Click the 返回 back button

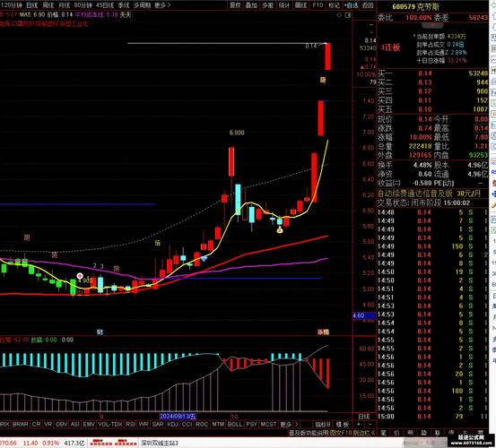[x=368, y=5]
